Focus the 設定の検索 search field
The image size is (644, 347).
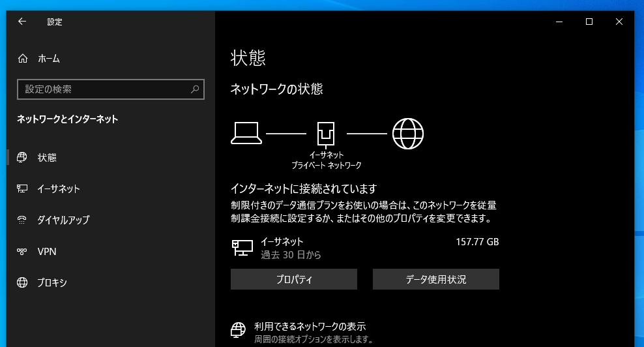[110, 89]
